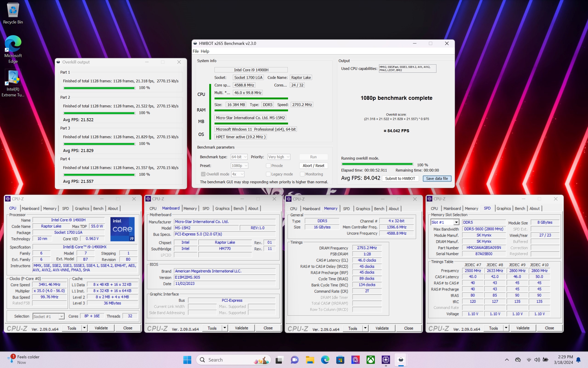Open the Xbox app on the taskbar

tap(371, 360)
